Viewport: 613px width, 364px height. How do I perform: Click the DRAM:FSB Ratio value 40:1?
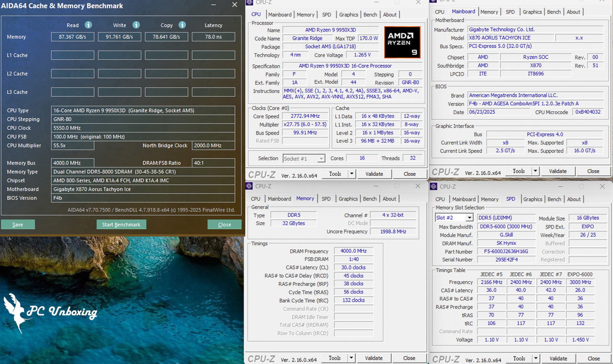click(x=214, y=163)
